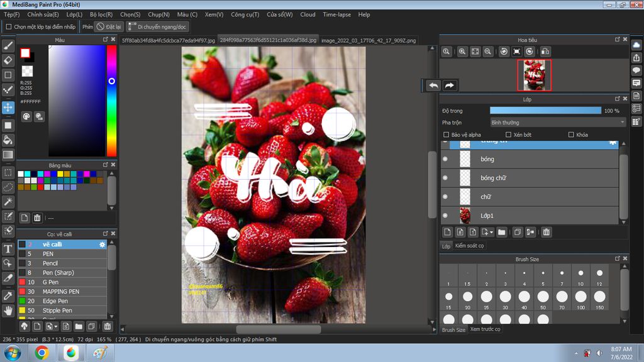Delete the selected layer with the trash icon
The image size is (644, 362).
(x=547, y=233)
